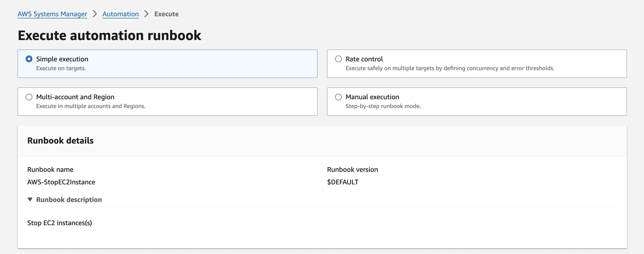Image resolution: width=644 pixels, height=254 pixels.
Task: Click the chevron between Automation and Execute
Action: pyautogui.click(x=146, y=14)
